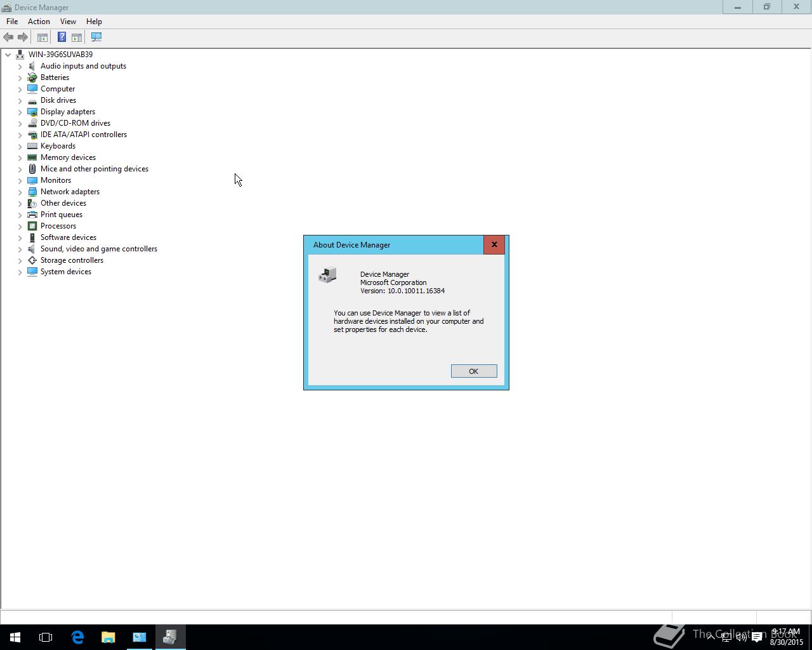Expand the Computer node
The height and width of the screenshot is (650, 812).
click(x=20, y=89)
